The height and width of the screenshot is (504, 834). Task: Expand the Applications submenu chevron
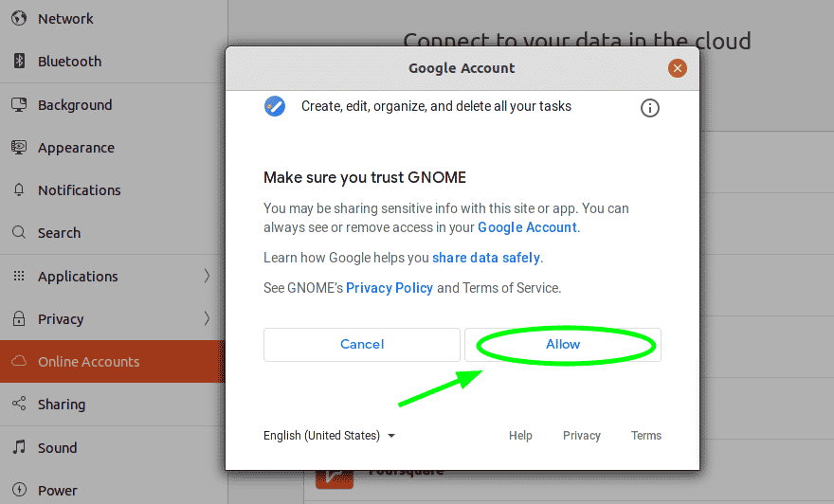point(207,276)
